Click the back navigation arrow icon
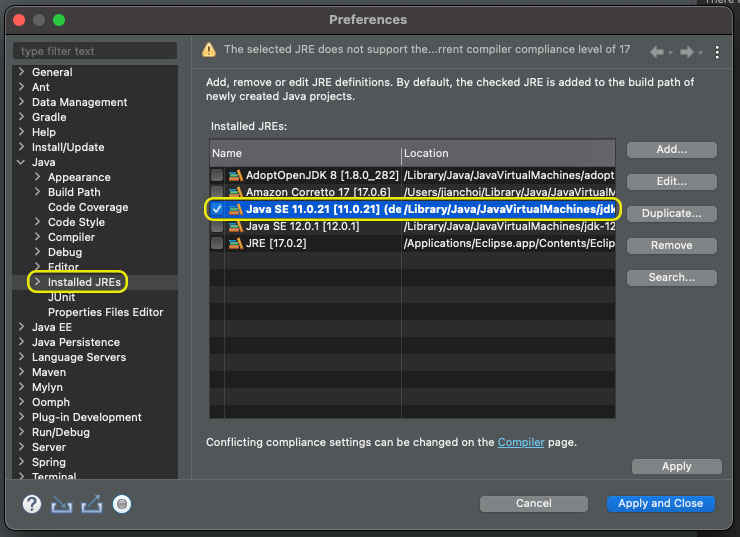Viewport: 740px width, 537px height. [x=656, y=51]
